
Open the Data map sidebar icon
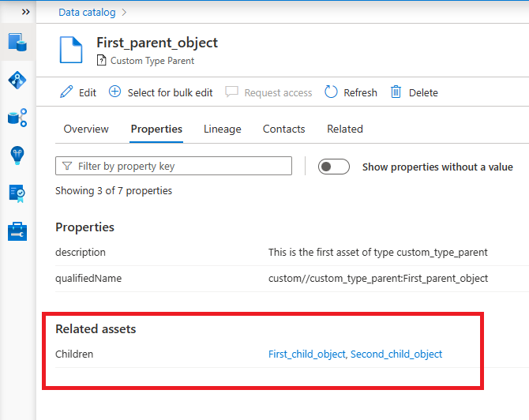point(17,80)
